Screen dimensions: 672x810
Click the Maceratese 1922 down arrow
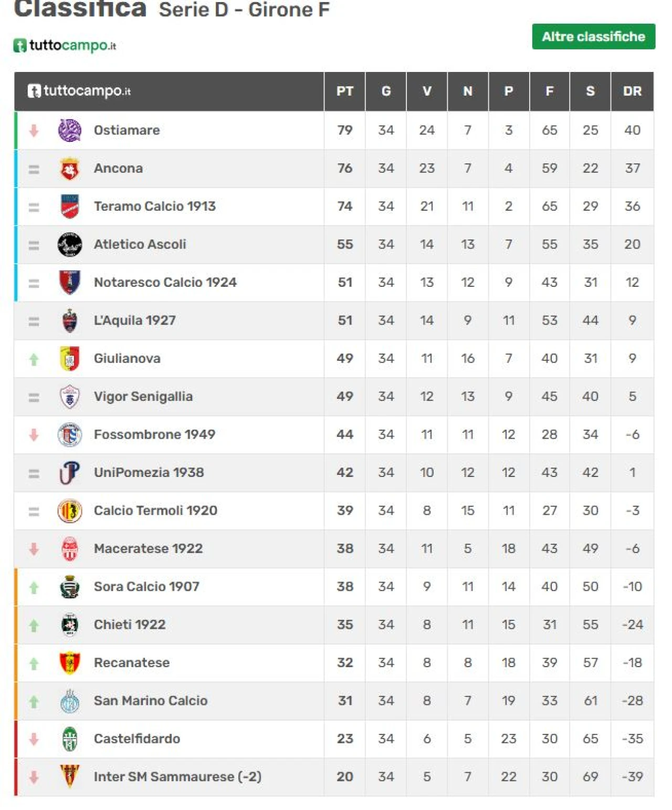34,549
